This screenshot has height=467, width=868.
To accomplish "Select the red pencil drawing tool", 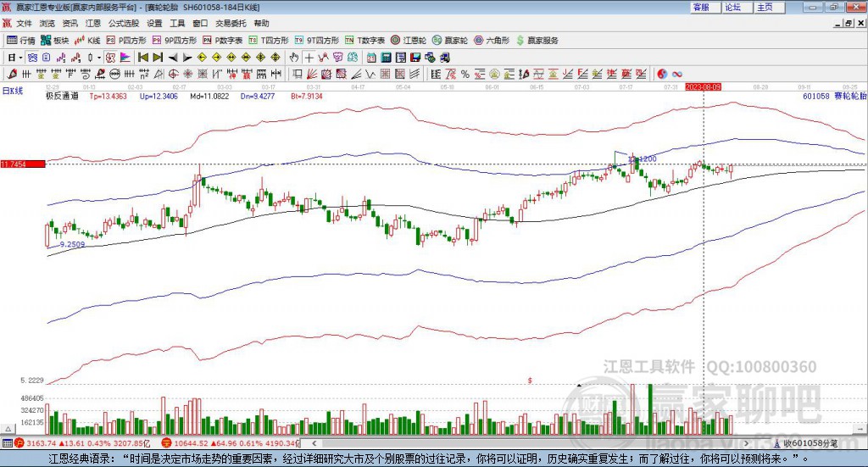I will 12,74.
